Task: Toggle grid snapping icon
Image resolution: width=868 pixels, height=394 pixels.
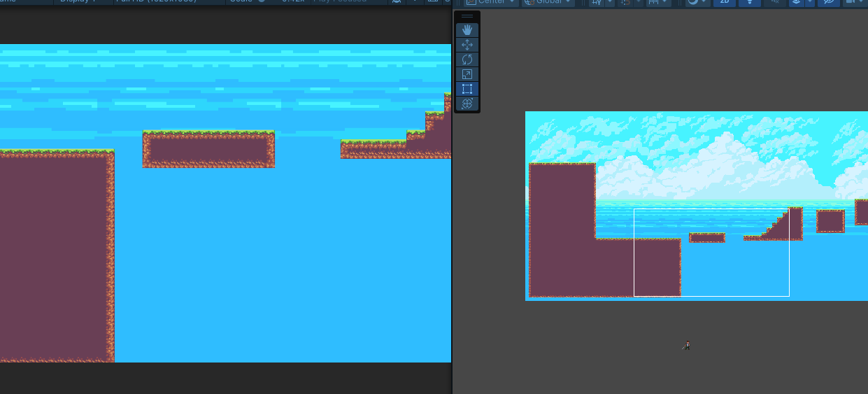Action: tap(625, 2)
